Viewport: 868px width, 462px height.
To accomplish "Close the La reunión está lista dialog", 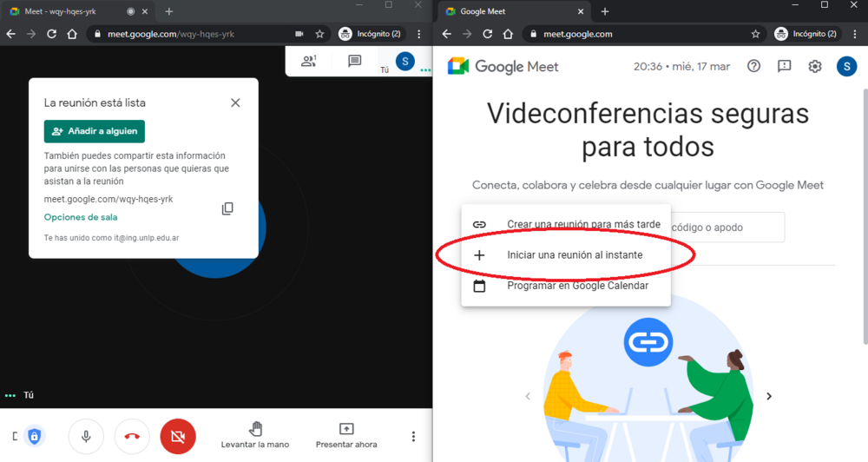I will [235, 102].
